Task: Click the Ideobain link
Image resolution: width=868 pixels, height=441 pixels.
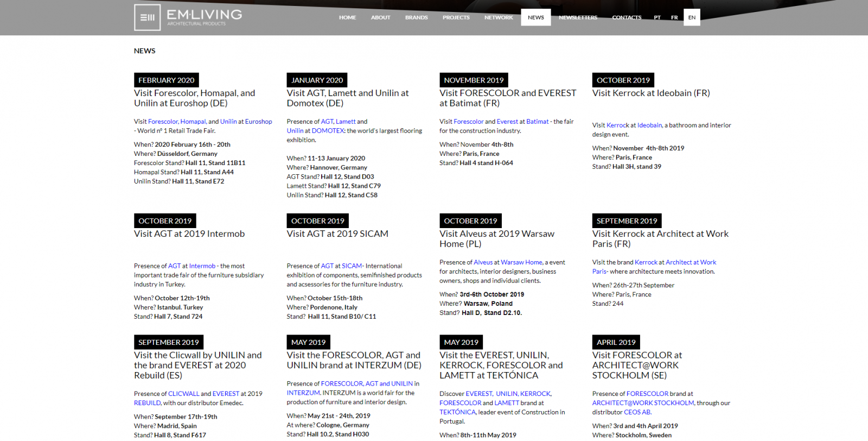Action: (649, 125)
